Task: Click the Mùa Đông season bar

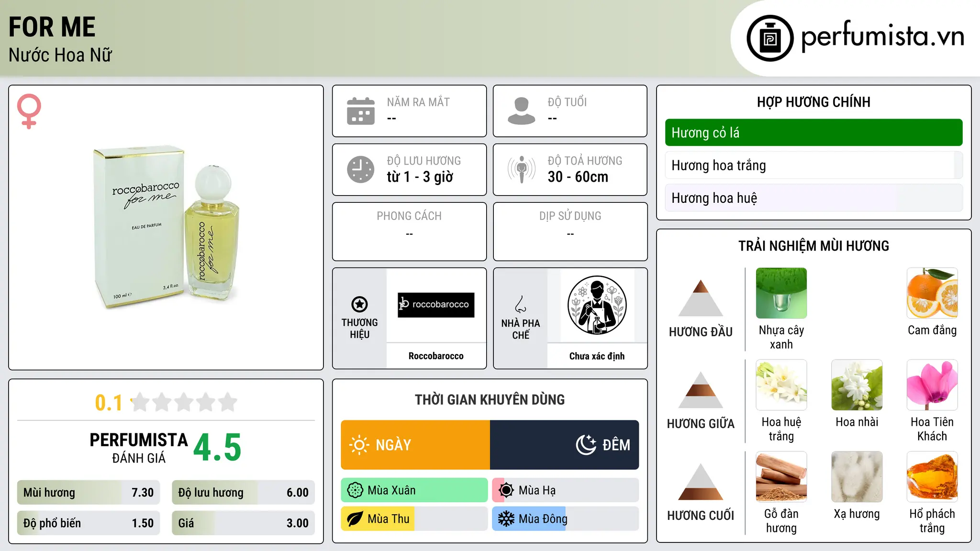Action: pos(566,519)
